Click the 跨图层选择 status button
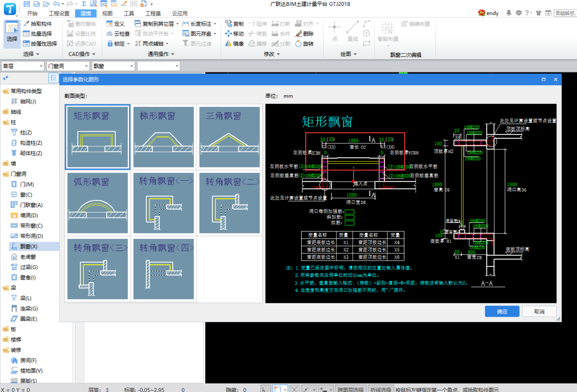This screenshot has width=577, height=392. [x=350, y=389]
